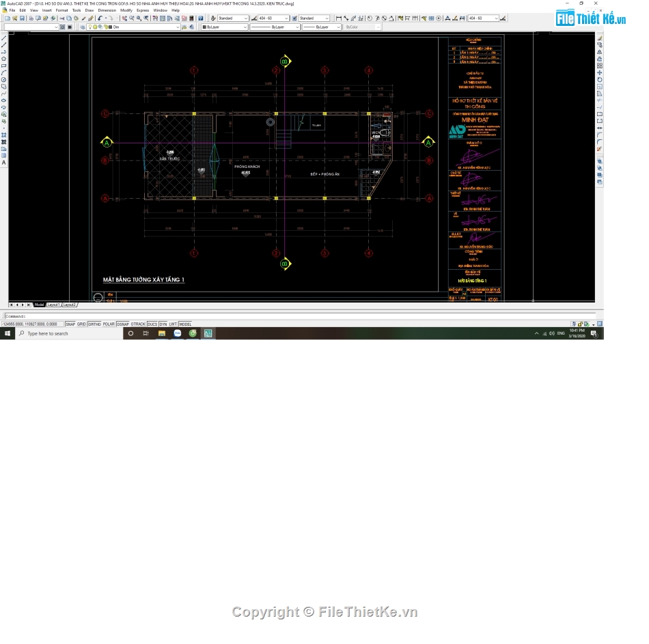649x644 pixels.
Task: Toggle POLAR tracking in status bar
Action: 109,324
